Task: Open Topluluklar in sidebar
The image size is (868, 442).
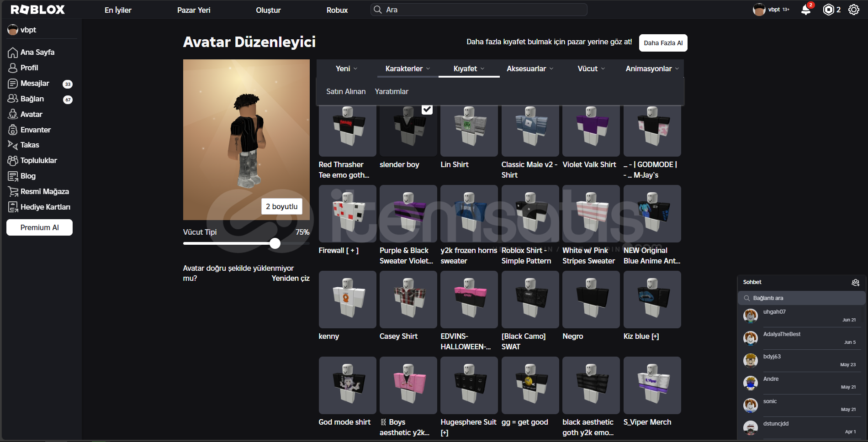Action: [x=39, y=160]
